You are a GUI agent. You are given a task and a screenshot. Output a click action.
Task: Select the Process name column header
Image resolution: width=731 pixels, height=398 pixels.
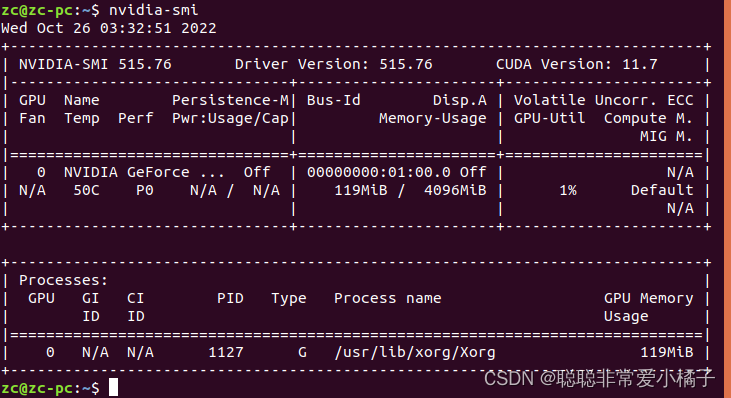point(388,298)
